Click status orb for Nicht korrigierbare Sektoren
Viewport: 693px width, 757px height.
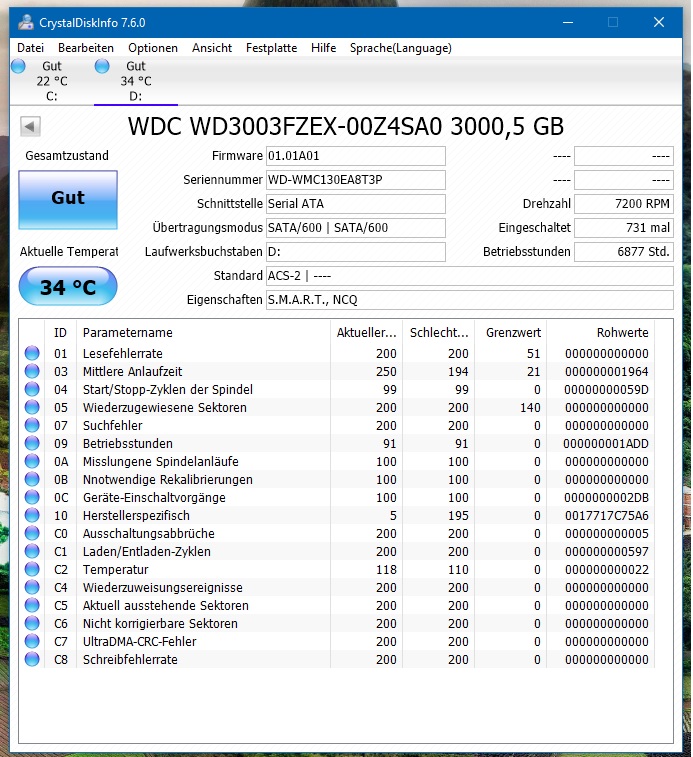coord(32,623)
